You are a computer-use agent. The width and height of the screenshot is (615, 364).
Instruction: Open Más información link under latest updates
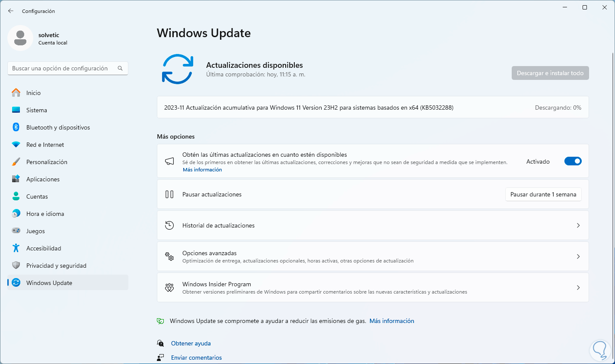pos(202,170)
